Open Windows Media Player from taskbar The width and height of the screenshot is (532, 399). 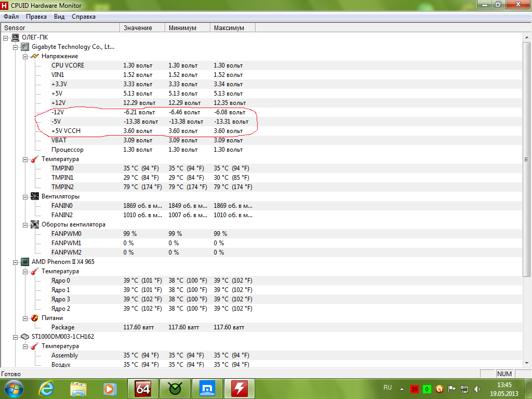coord(110,389)
